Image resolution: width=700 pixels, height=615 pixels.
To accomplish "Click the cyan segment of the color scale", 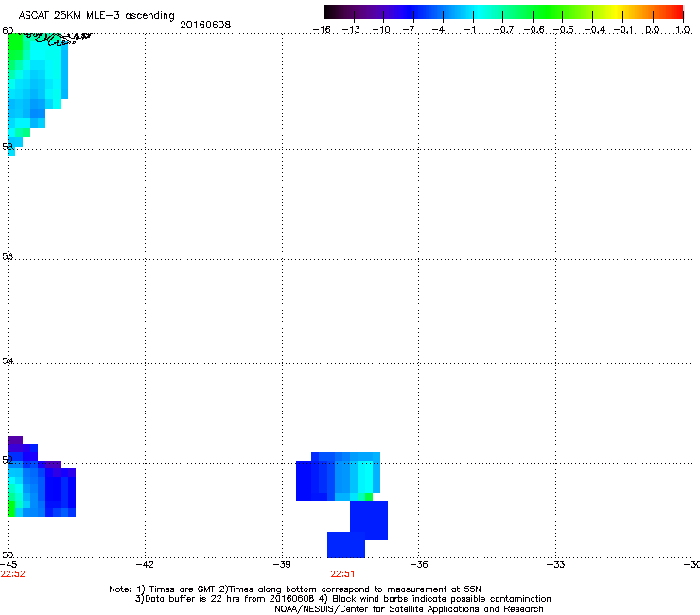I will 480,12.
